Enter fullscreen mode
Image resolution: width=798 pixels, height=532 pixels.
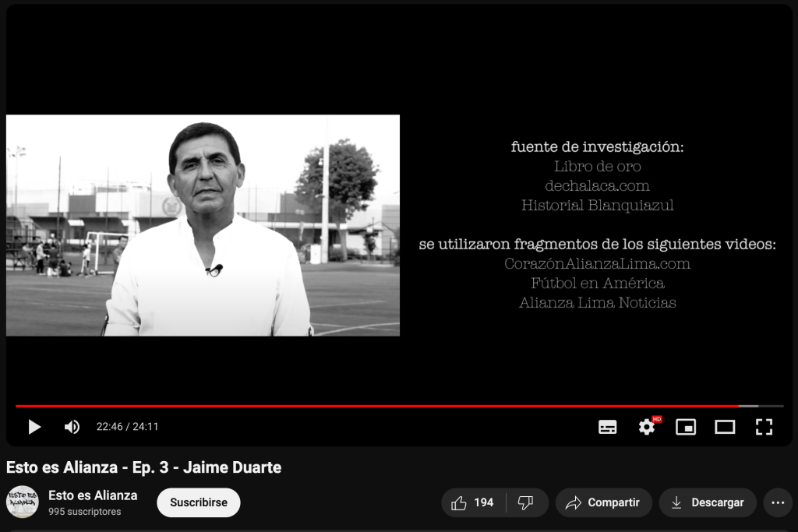click(x=764, y=427)
